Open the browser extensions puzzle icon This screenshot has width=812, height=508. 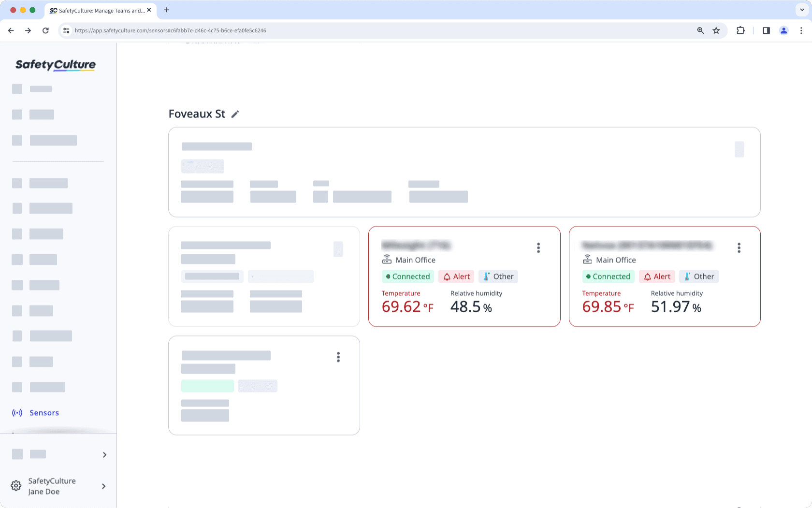[740, 30]
